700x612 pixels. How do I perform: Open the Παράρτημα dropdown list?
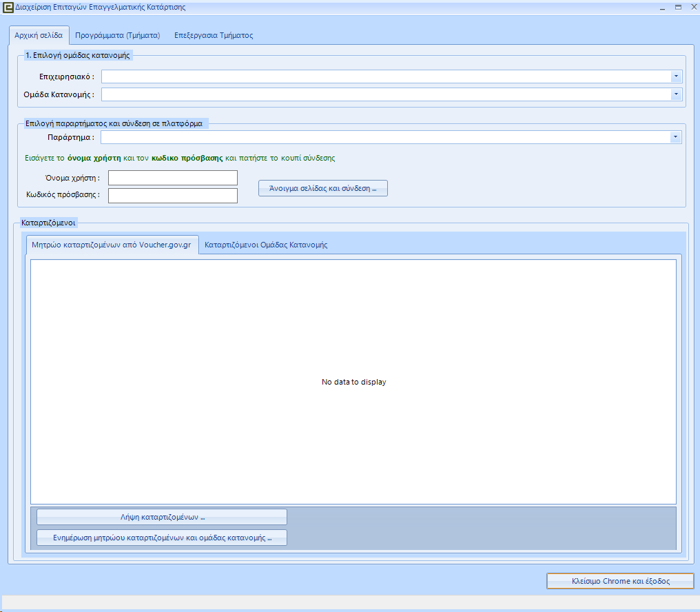tap(676, 137)
